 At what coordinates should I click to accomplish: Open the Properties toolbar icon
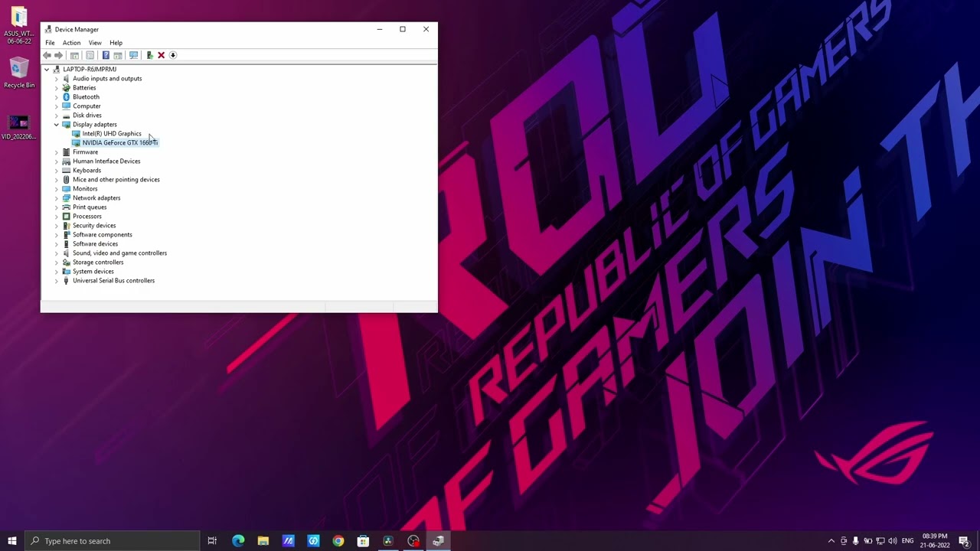click(x=90, y=55)
